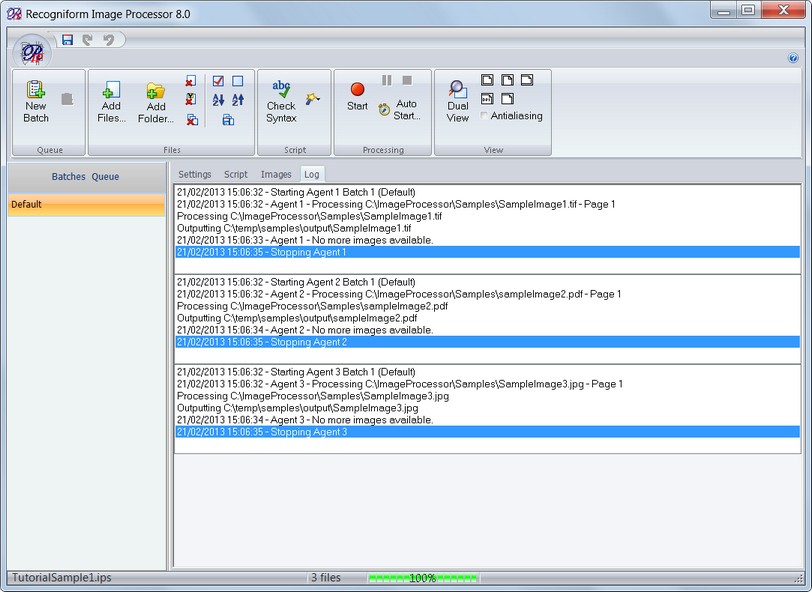Open the Add Files dialog

tap(111, 102)
